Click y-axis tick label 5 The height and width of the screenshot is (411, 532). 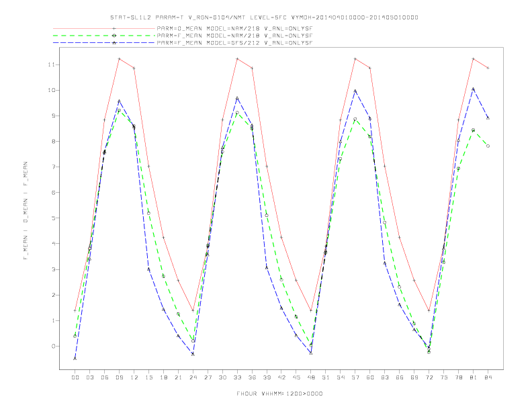[x=54, y=218]
